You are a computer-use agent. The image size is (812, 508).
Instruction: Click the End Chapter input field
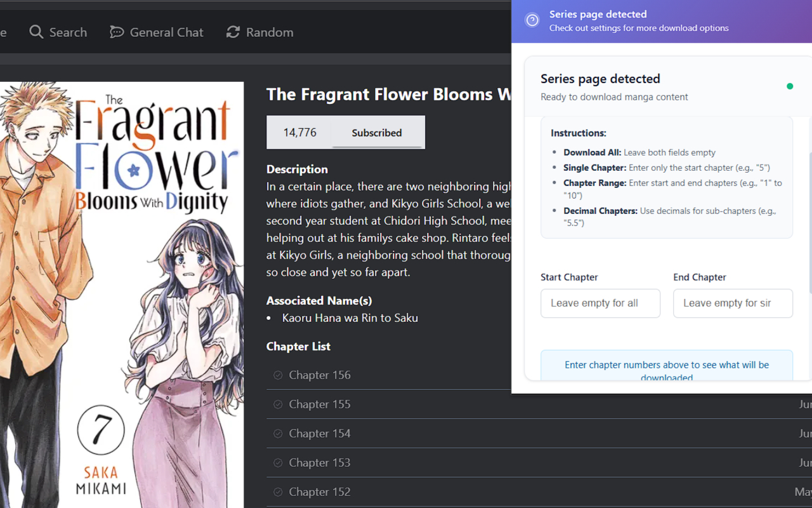point(733,304)
